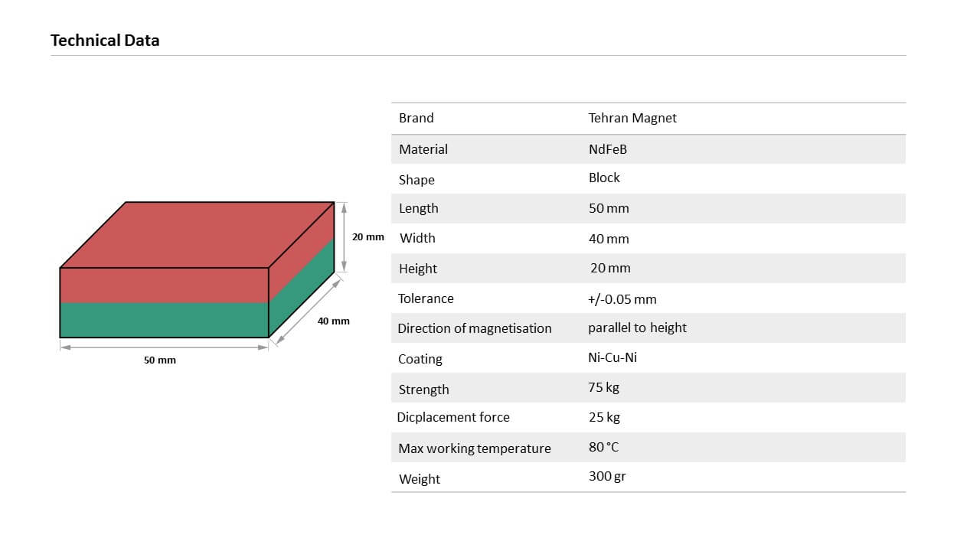
Task: Click the Width row label
Action: 417,238
